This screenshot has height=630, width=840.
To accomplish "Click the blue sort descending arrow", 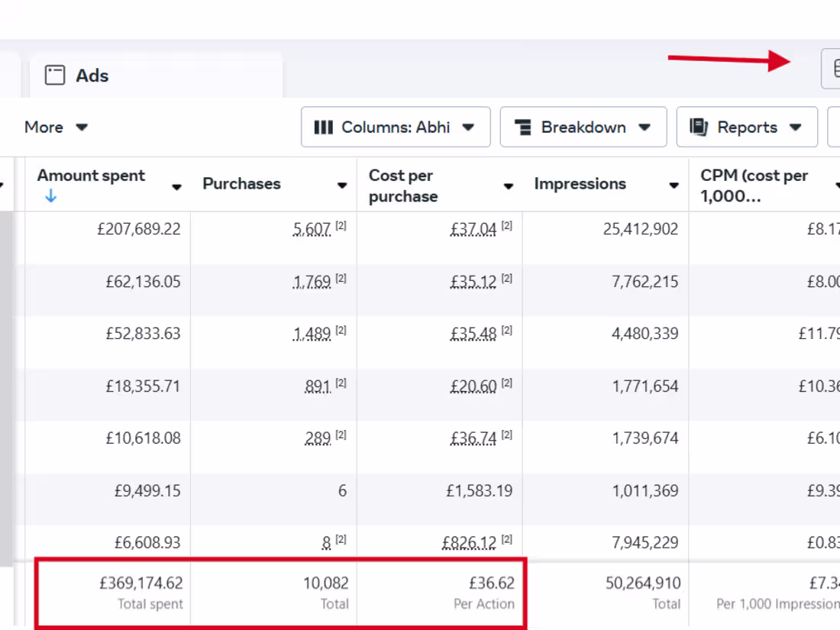I will pyautogui.click(x=51, y=196).
